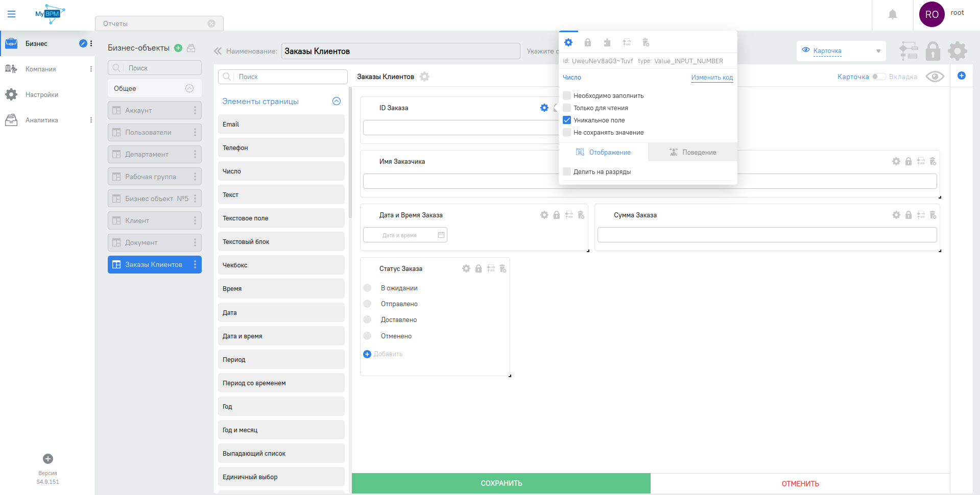Viewport: 980px width, 495px height.
Task: Collapse the Общее group
Action: (189, 88)
